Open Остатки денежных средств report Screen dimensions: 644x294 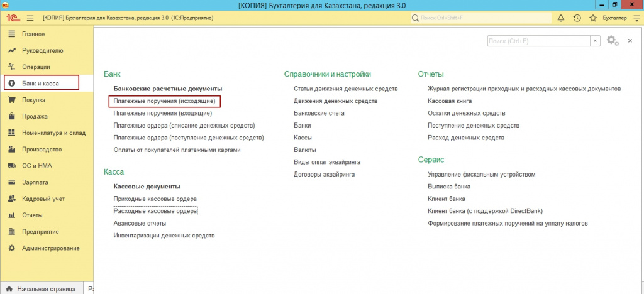click(467, 113)
